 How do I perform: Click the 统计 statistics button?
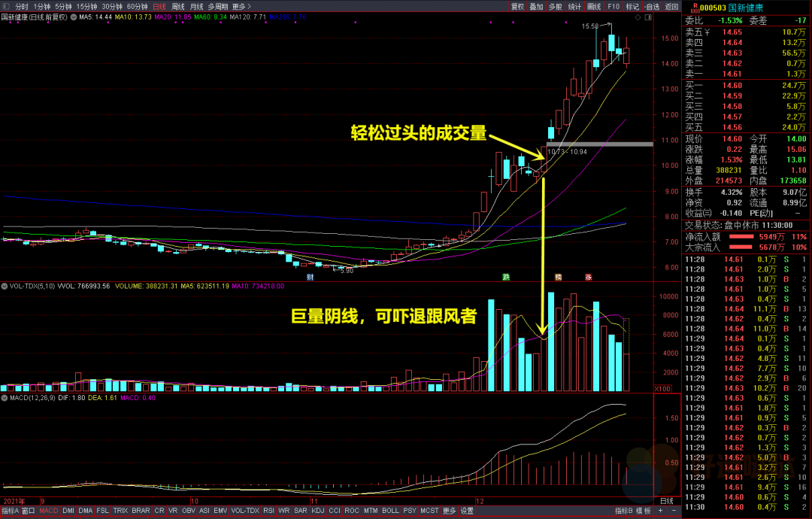(575, 6)
